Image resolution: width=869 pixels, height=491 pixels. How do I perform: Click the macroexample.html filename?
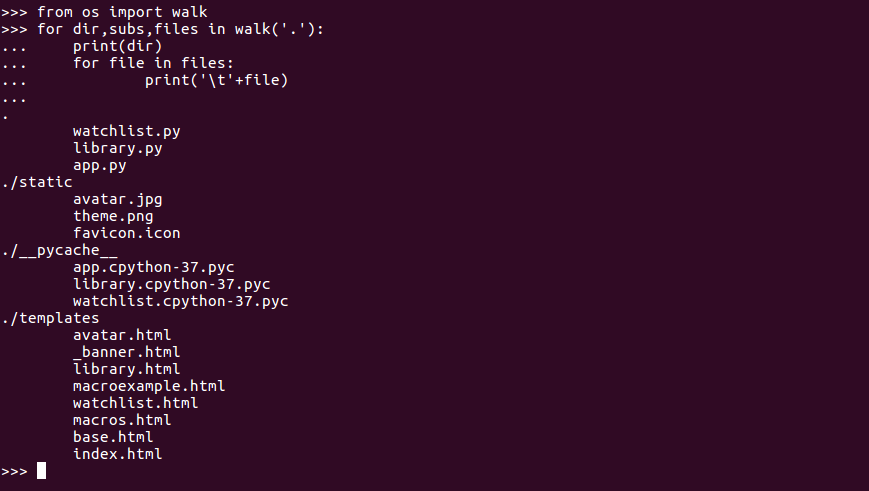(x=149, y=386)
